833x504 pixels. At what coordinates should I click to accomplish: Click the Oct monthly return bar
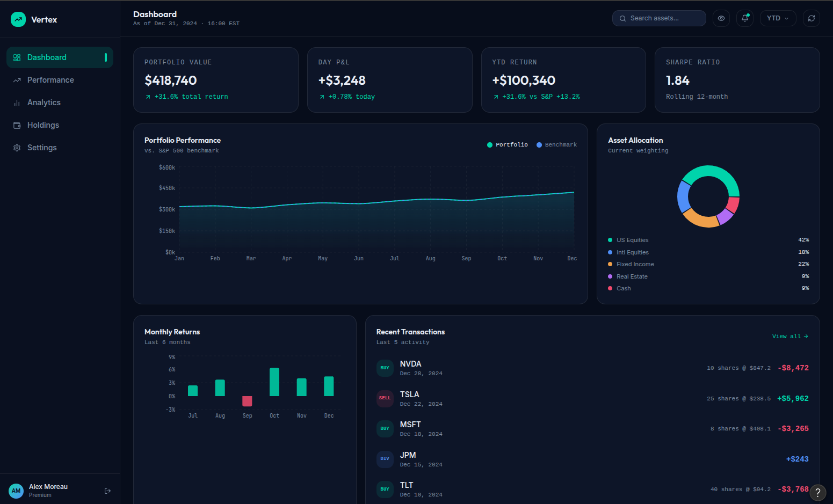click(274, 382)
